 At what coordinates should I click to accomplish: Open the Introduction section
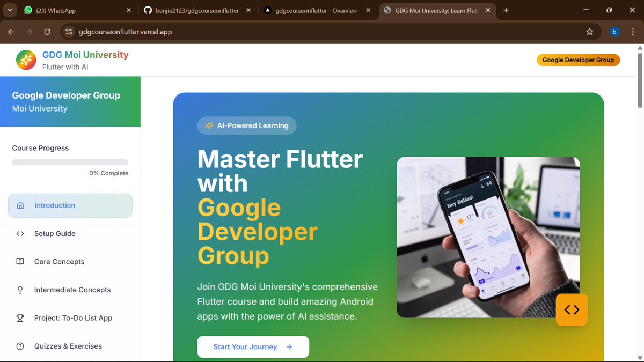click(70, 205)
